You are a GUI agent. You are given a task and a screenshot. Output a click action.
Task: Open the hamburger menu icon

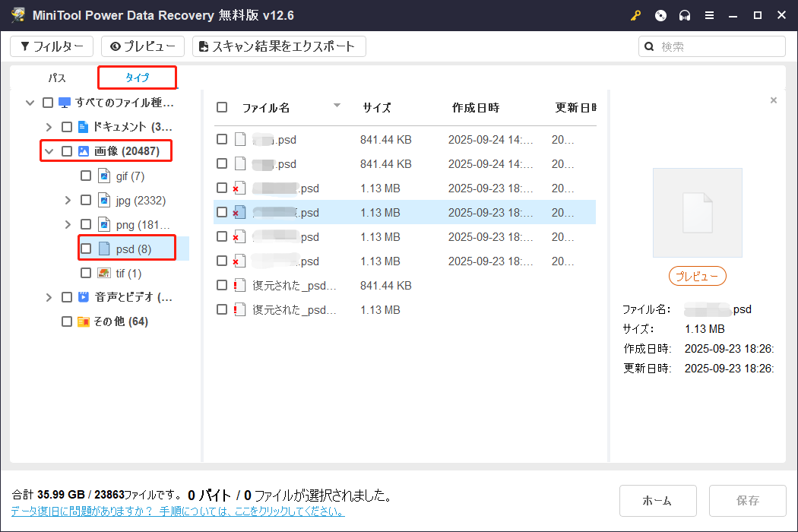(x=709, y=14)
